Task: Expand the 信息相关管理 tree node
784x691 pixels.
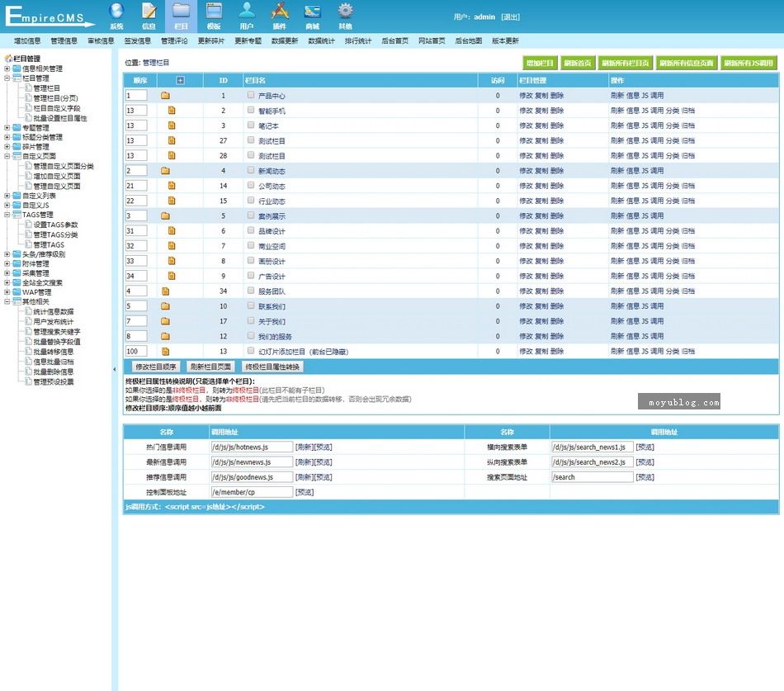Action: pos(7,69)
